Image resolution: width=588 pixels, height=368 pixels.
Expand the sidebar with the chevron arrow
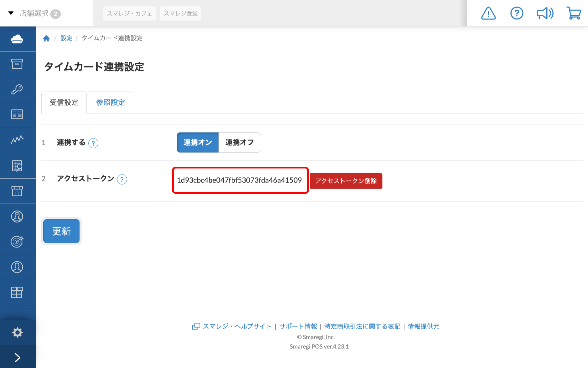17,357
